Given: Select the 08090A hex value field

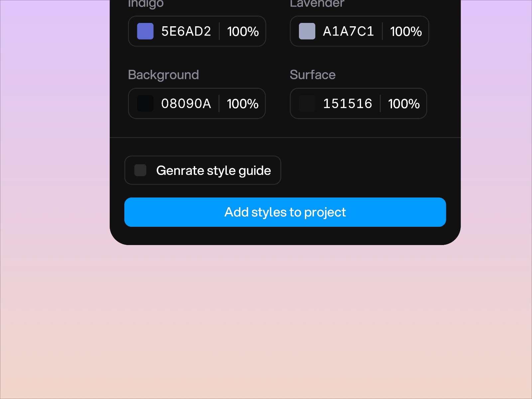Looking at the screenshot, I should (x=187, y=103).
